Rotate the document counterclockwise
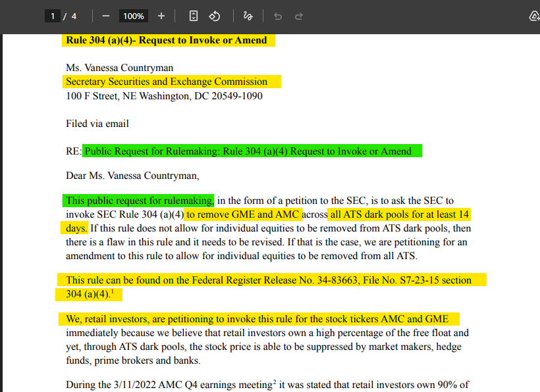 pos(215,16)
